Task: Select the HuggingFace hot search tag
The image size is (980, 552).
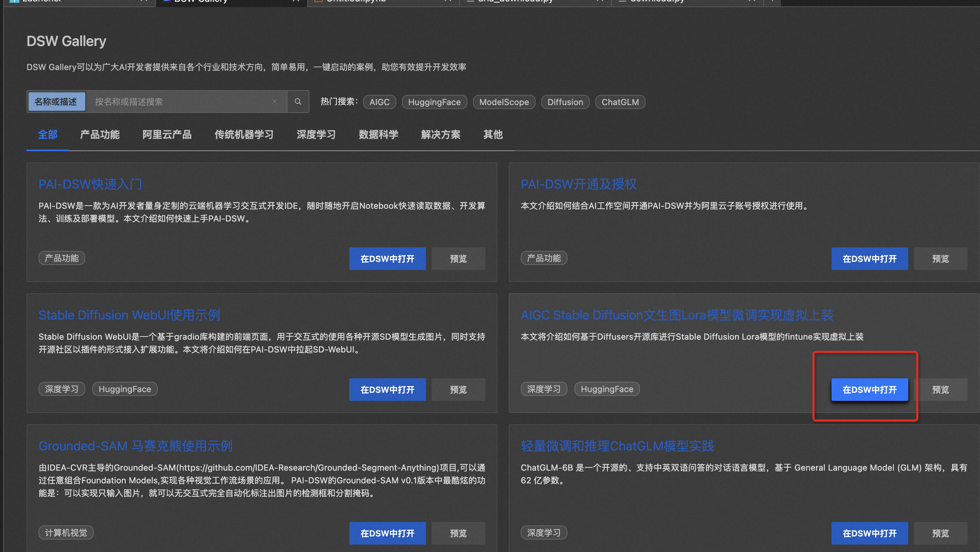Action: (434, 102)
